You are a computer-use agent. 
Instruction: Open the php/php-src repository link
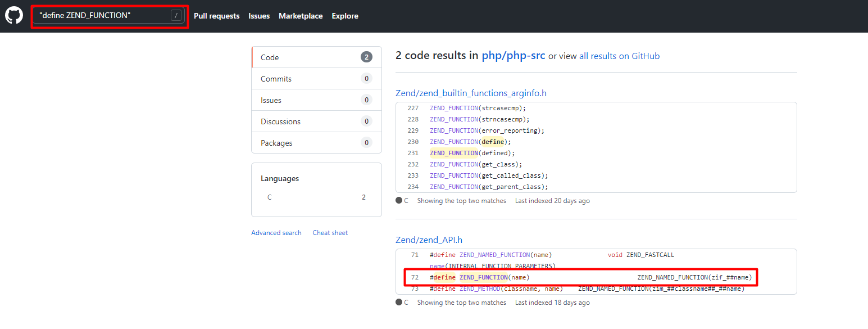pyautogui.click(x=513, y=56)
